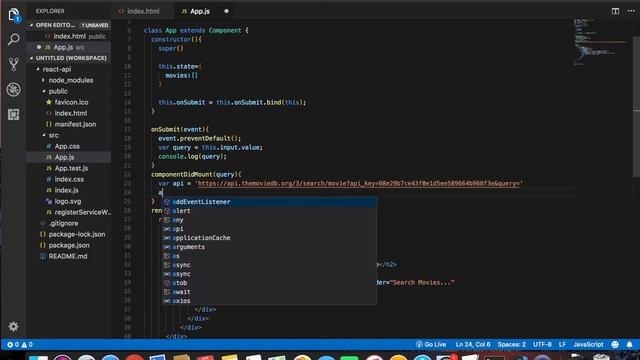Click the warnings count status icon

click(27, 344)
